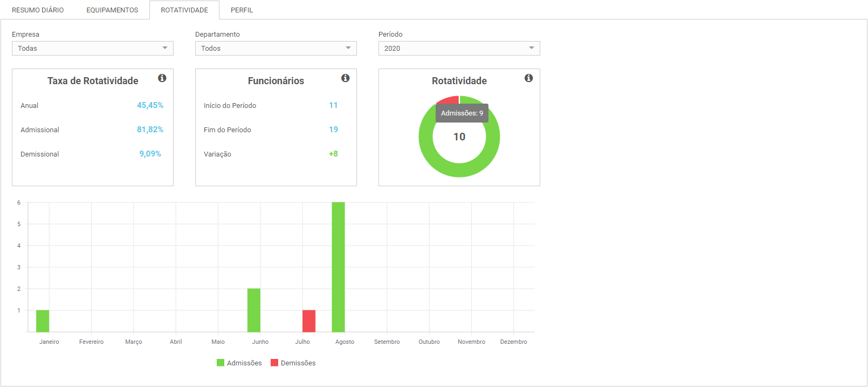Click info icon on Rotatividade card
868x387 pixels.
point(528,78)
